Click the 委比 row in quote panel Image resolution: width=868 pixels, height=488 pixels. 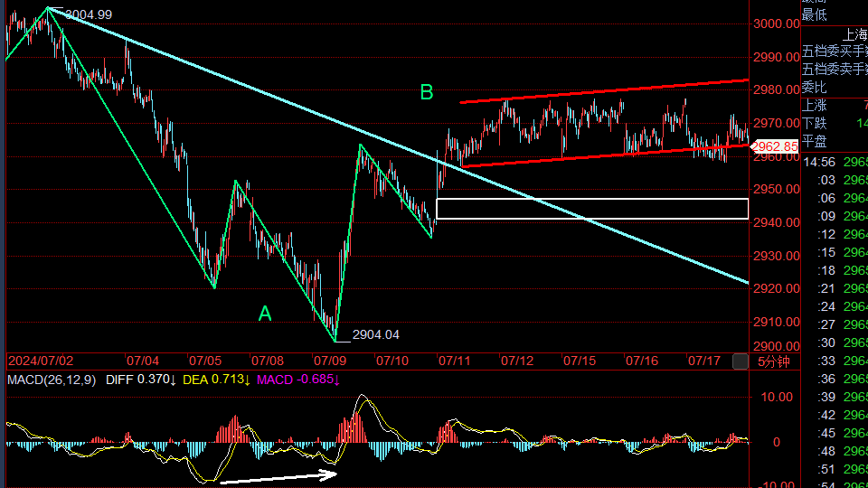[x=815, y=88]
